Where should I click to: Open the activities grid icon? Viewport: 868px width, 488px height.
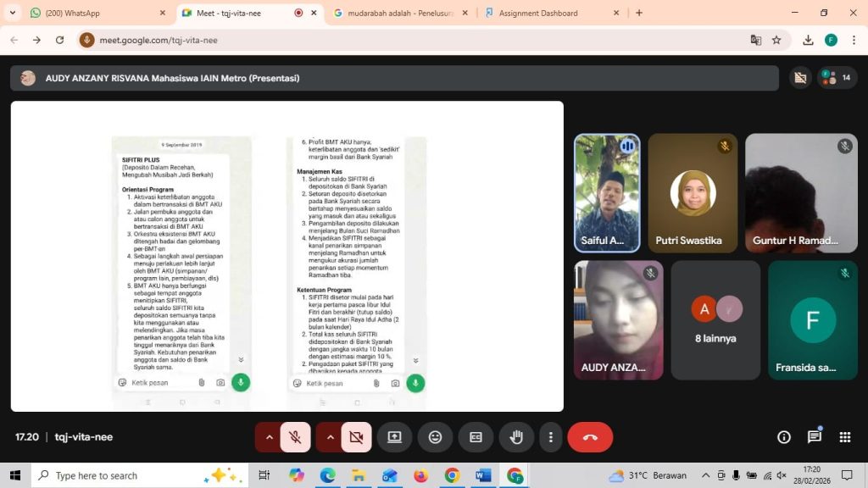pyautogui.click(x=845, y=437)
